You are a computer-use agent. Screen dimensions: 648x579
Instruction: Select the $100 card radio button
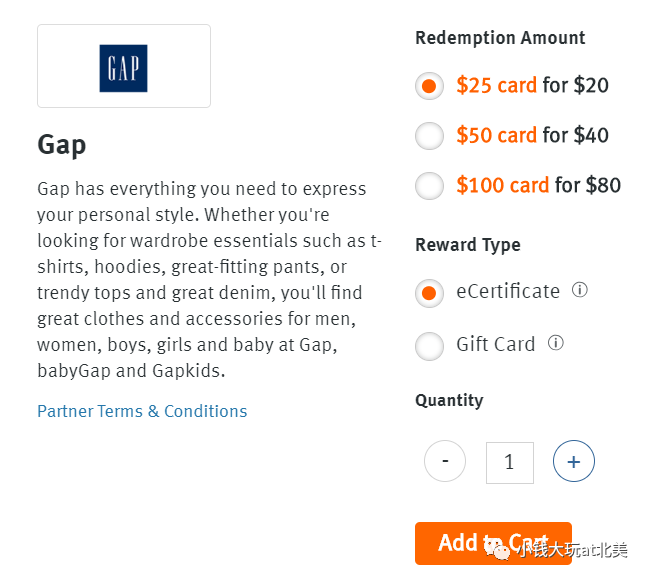pos(429,186)
